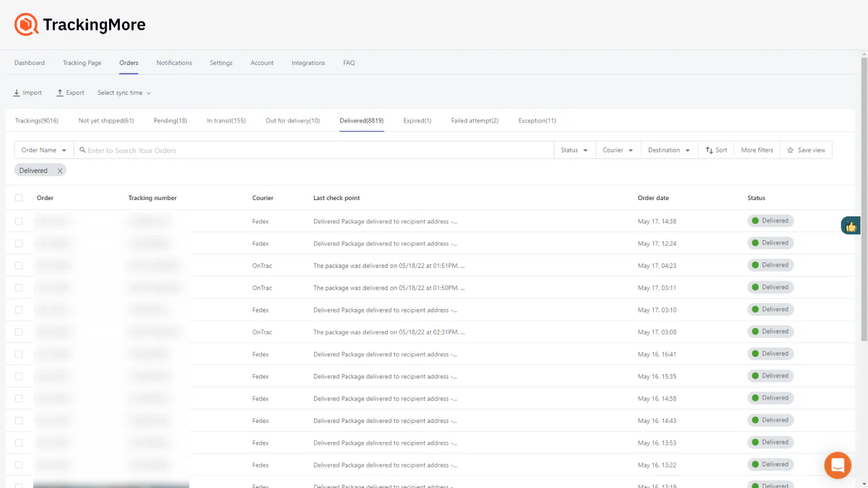
Task: Click the Export button label
Action: pos(75,93)
